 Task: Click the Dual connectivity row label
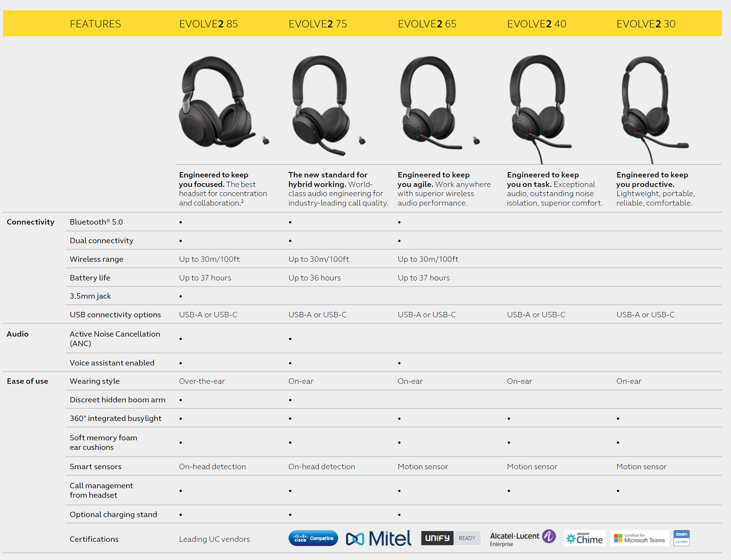pos(102,240)
